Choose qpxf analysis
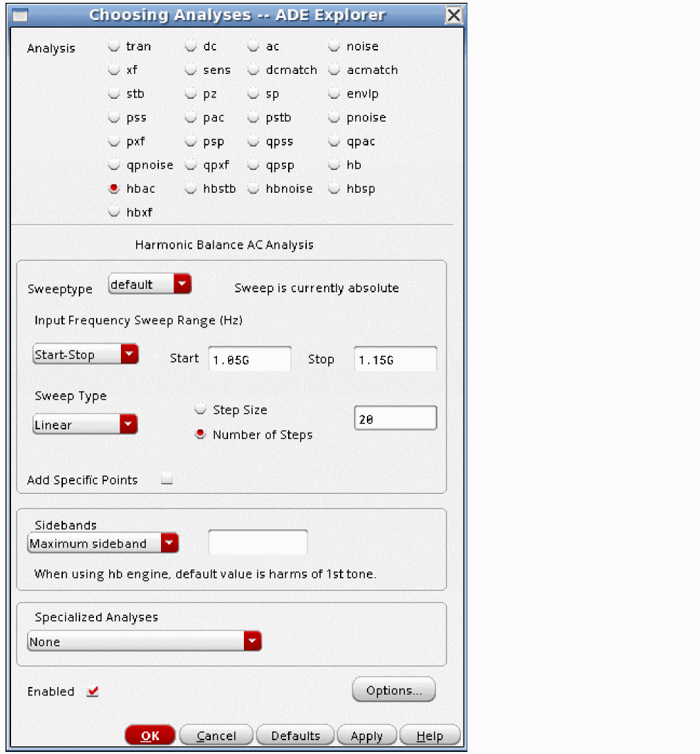Viewport: 700px width, 754px height. coord(191,165)
